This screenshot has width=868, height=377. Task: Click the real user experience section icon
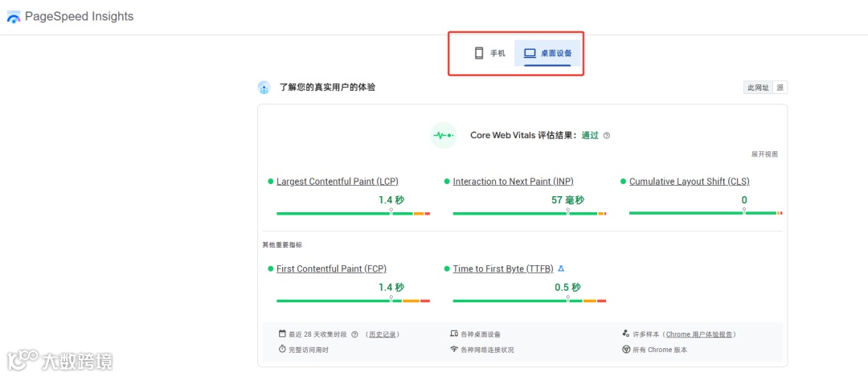pos(264,88)
